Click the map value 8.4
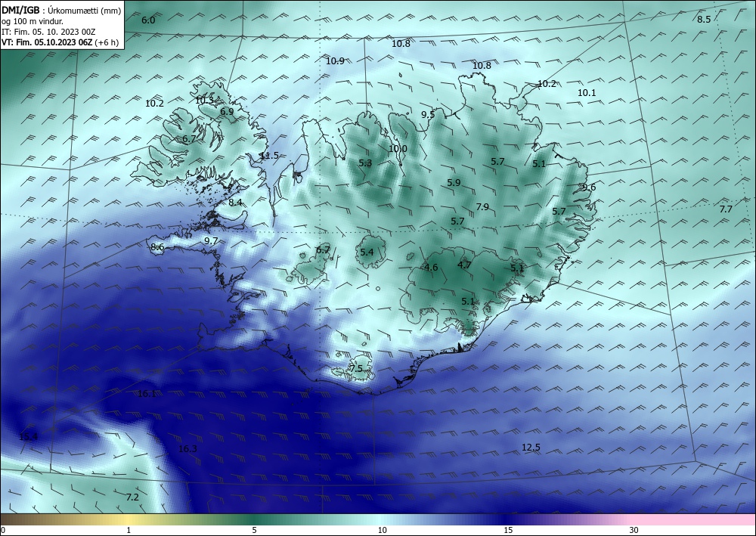Viewport: 756px width, 536px height. pos(235,203)
